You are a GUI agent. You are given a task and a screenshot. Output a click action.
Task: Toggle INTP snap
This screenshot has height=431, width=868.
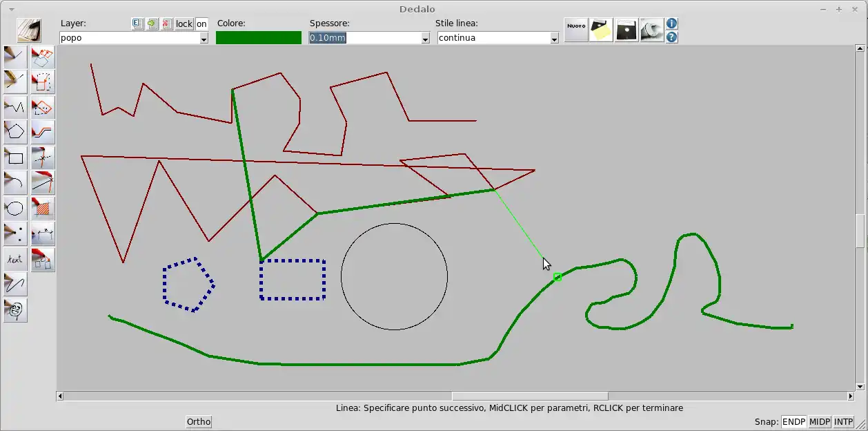pos(844,421)
